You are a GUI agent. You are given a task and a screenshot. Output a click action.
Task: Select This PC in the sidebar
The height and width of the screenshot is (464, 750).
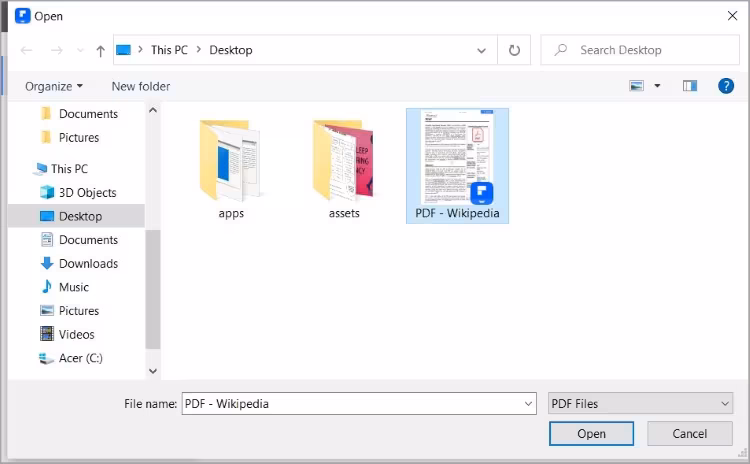(61, 169)
